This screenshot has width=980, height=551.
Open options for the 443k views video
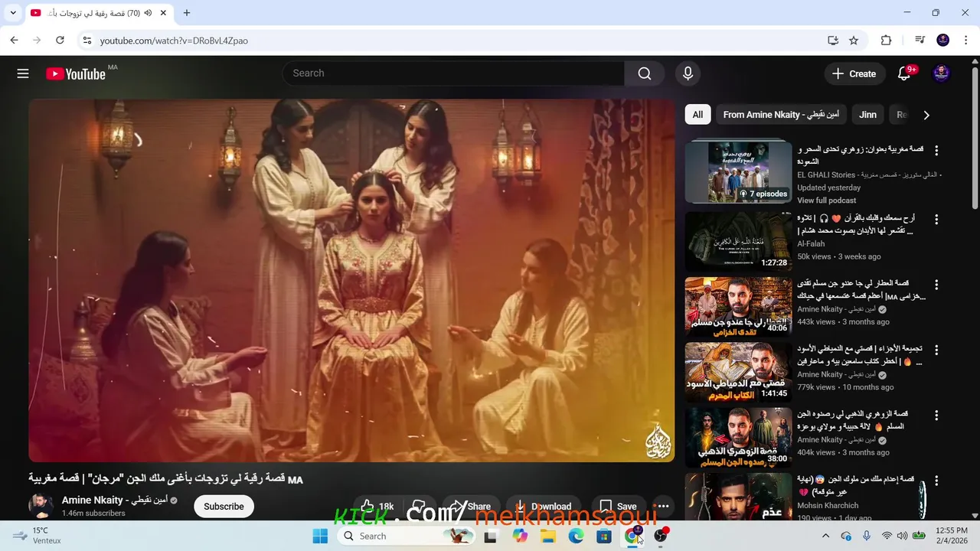click(x=936, y=285)
